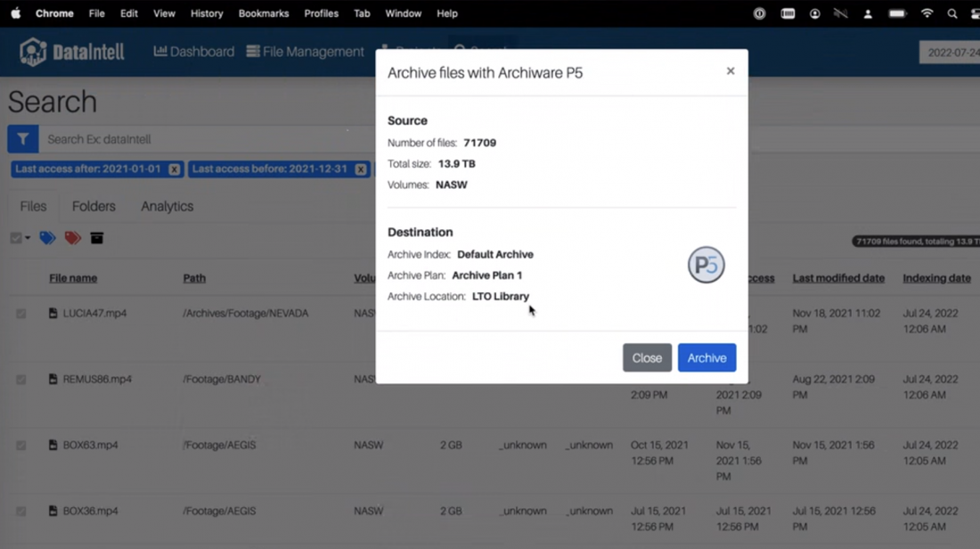Click Default Archive index value

click(495, 255)
